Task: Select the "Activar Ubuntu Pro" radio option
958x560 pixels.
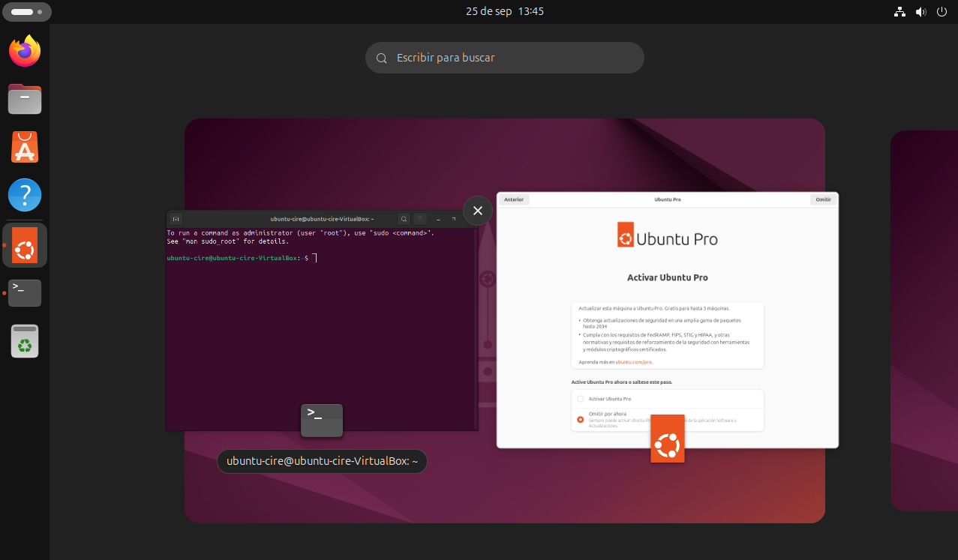Action: pyautogui.click(x=581, y=399)
